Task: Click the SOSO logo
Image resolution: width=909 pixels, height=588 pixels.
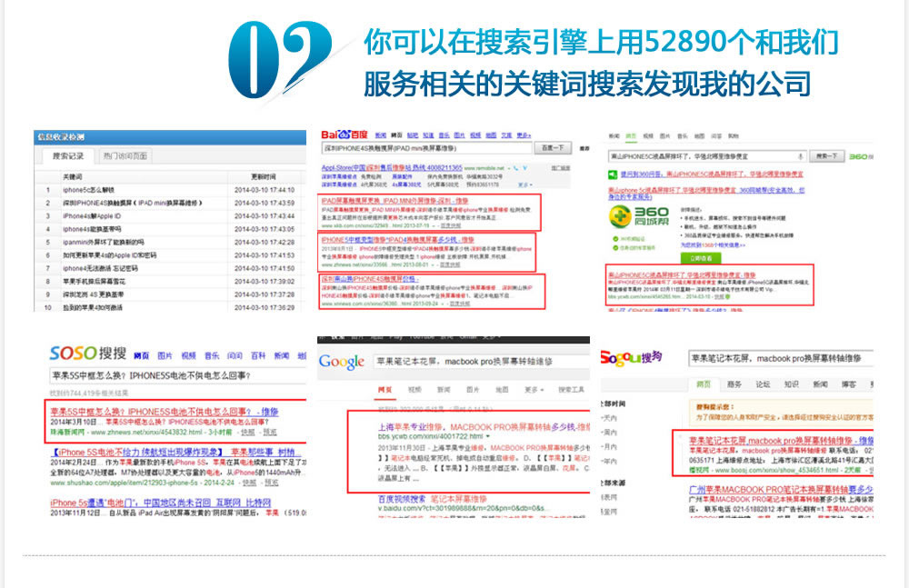Action: pyautogui.click(x=87, y=354)
